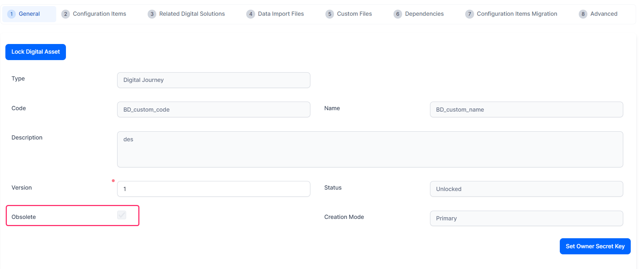
Task: Open Configuration Items Migration tab
Action: coord(516,14)
